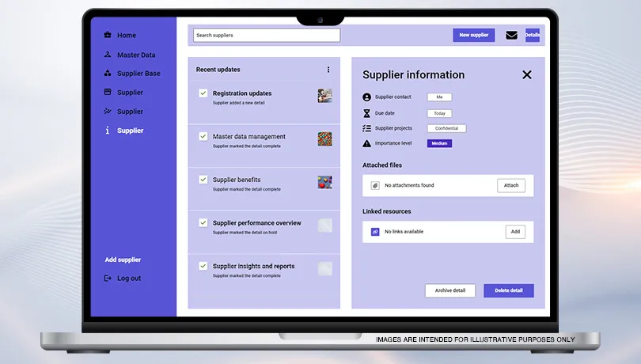Select the Details tab in top bar
The image size is (641, 364).
(532, 35)
